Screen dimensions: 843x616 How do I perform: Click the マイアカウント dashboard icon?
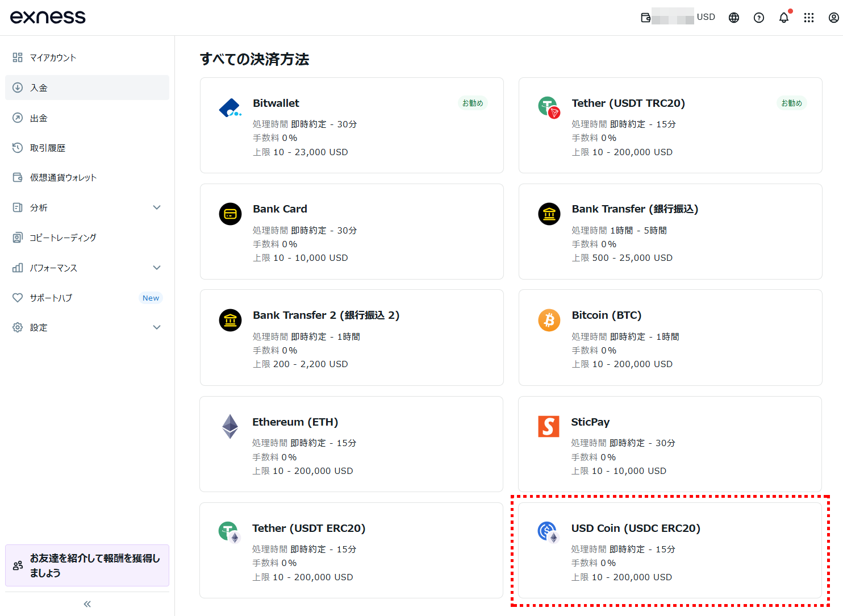tap(18, 57)
